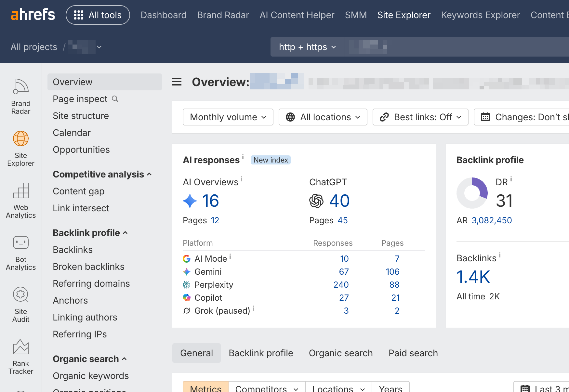Image resolution: width=569 pixels, height=392 pixels.
Task: Click the Google icon beside AI Mode
Action: [187, 259]
